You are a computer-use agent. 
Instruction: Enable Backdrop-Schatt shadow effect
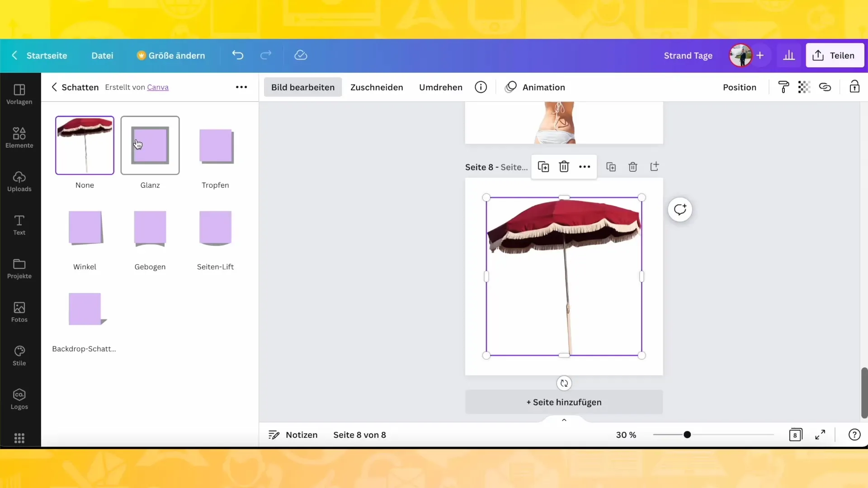coord(84,309)
